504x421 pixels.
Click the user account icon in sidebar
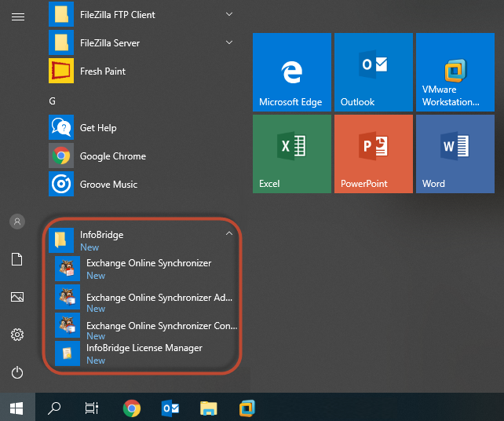coord(17,221)
